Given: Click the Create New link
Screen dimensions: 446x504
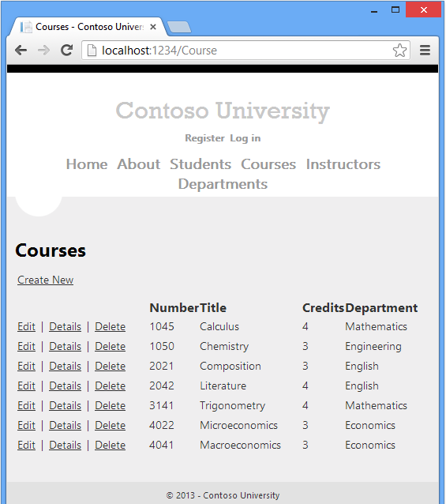Looking at the screenshot, I should click(45, 280).
